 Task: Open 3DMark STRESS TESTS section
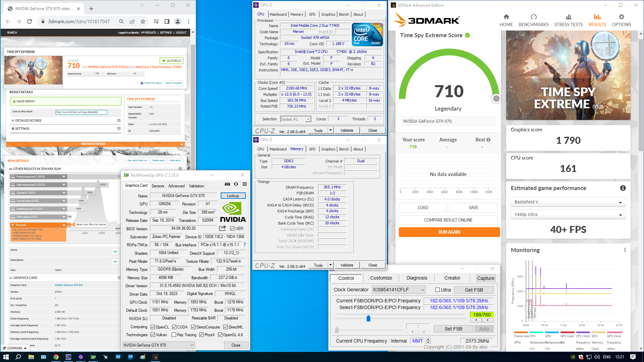coord(568,20)
